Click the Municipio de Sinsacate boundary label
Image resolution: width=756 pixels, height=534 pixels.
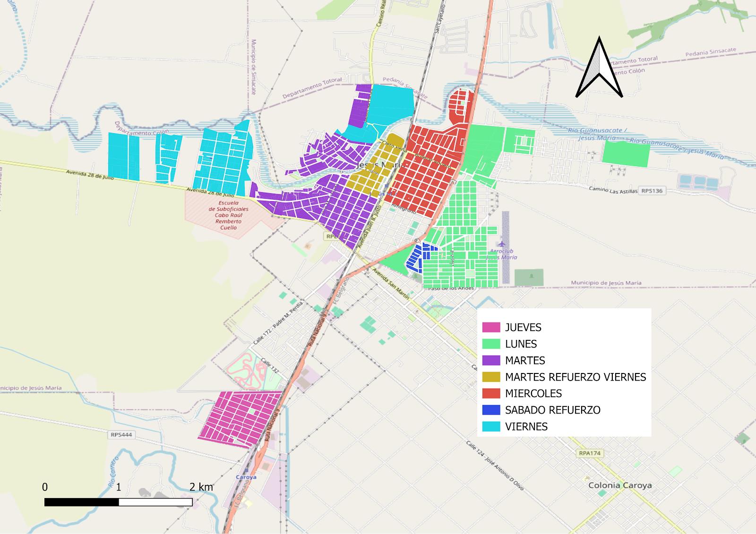tap(253, 67)
